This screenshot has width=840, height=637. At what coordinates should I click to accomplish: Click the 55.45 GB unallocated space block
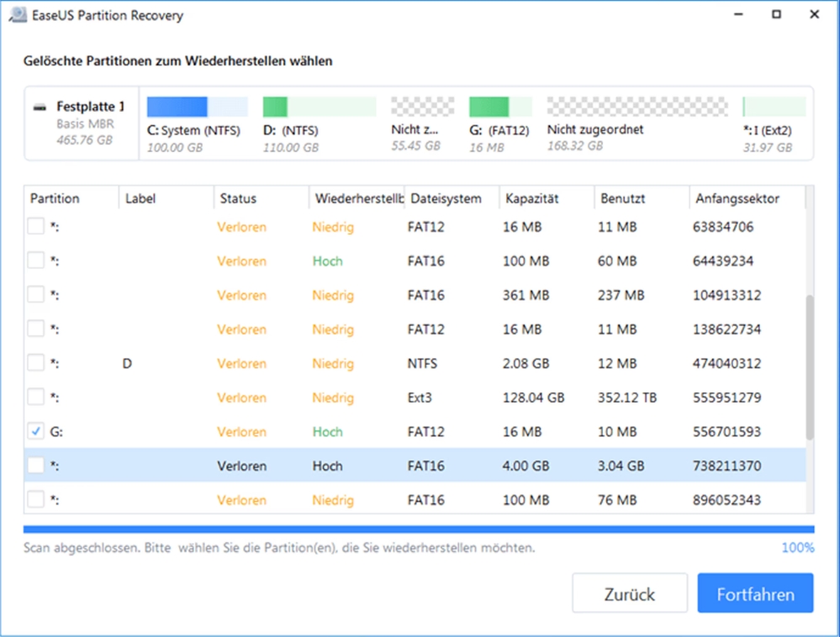click(x=415, y=107)
